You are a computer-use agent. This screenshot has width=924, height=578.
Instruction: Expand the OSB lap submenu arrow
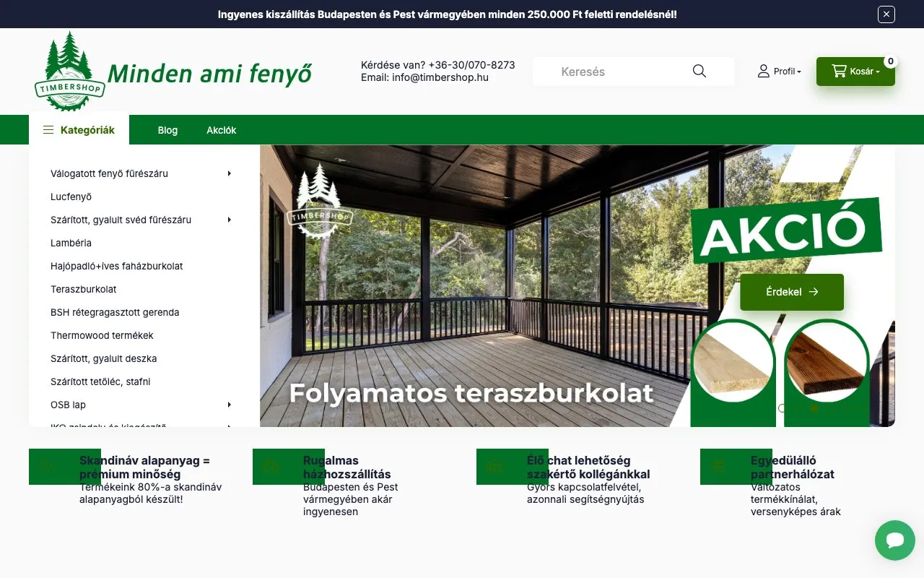pos(230,405)
